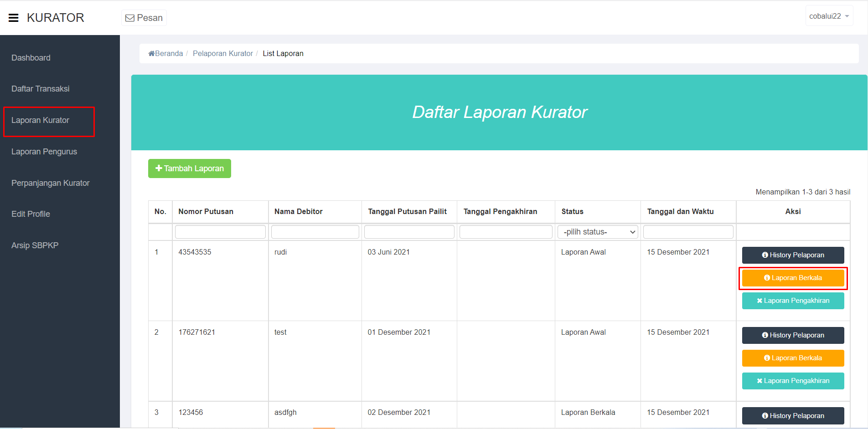Open History Pelaporan for debtor test

point(793,335)
